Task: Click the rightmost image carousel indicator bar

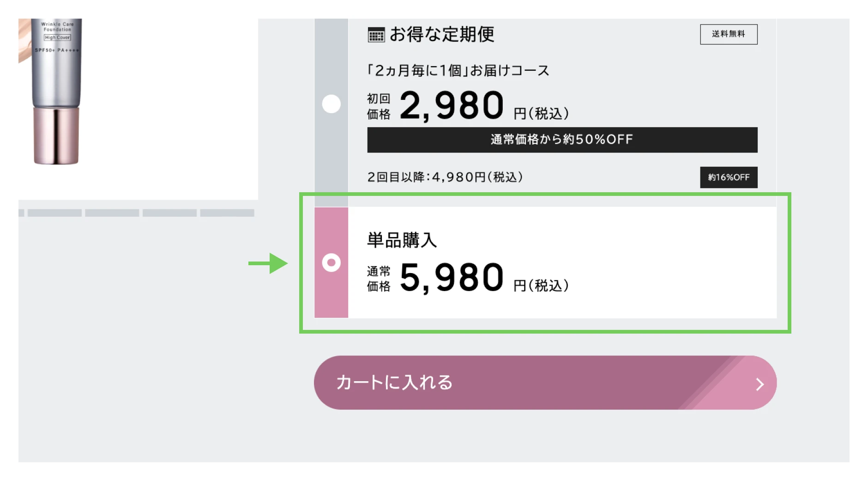Action: (x=227, y=213)
